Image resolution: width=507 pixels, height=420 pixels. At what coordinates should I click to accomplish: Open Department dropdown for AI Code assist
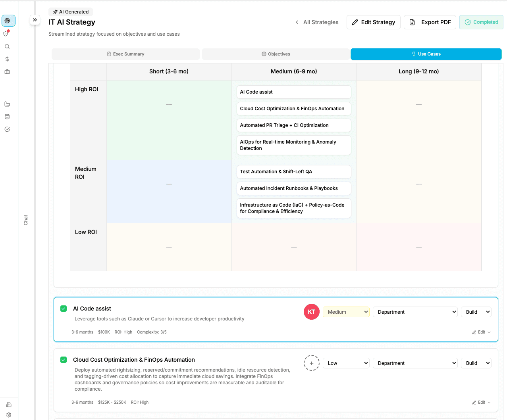click(x=415, y=312)
